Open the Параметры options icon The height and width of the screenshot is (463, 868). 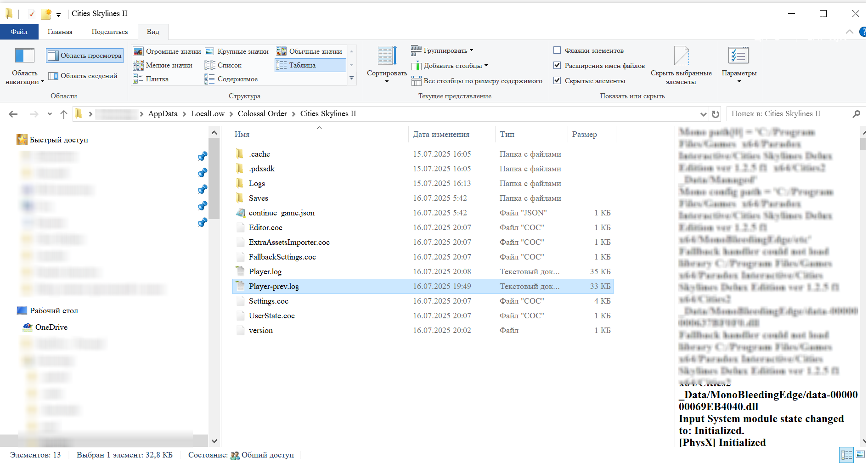coord(739,56)
